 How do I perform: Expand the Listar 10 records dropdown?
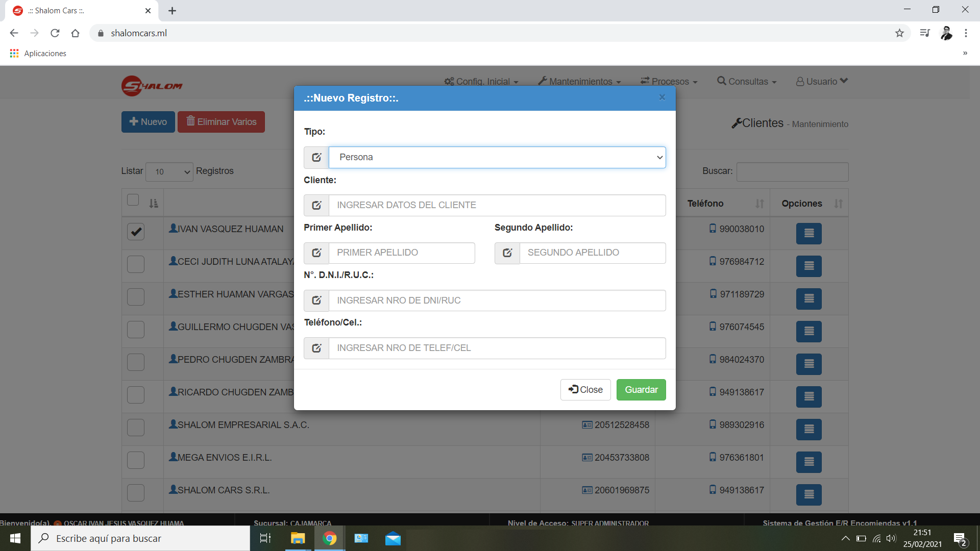pyautogui.click(x=169, y=172)
